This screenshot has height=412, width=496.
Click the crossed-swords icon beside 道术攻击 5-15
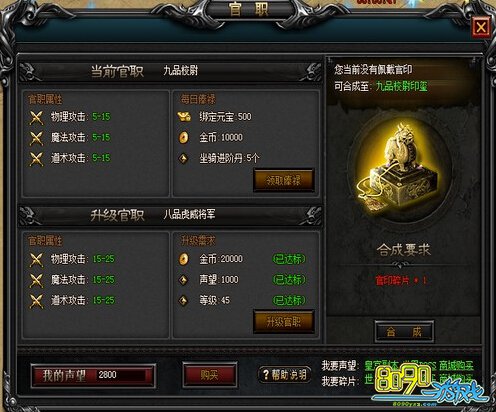pyautogui.click(x=36, y=159)
